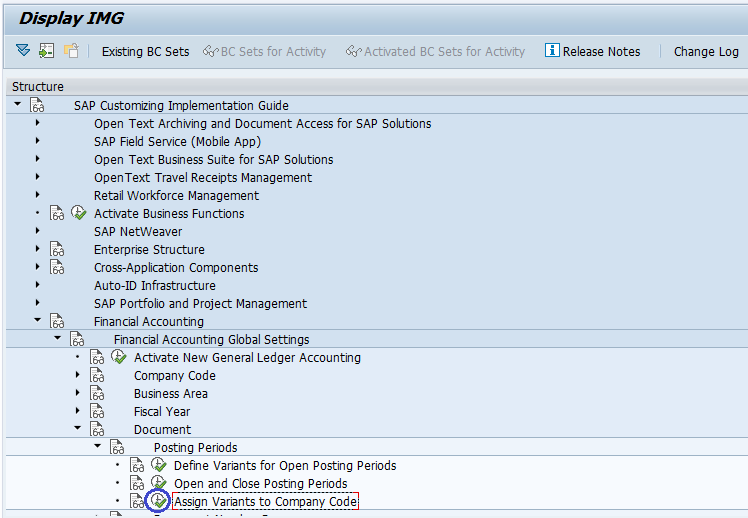This screenshot has height=518, width=748.
Task: Open the Change Log
Action: pos(706,52)
